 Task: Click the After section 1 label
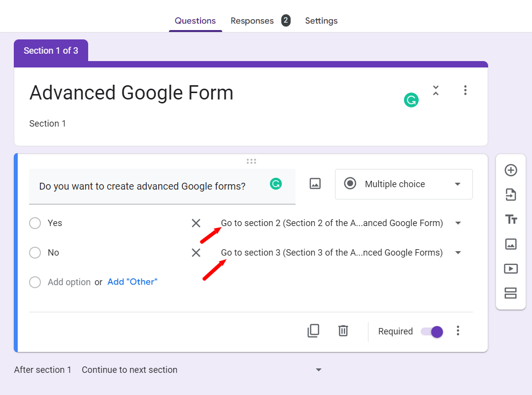[x=42, y=369]
